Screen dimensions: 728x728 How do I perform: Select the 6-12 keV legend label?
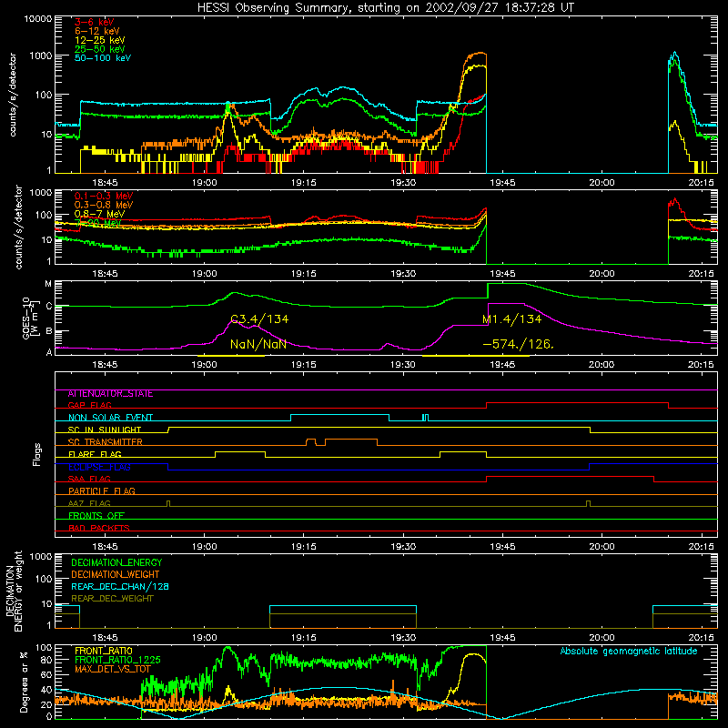[x=97, y=31]
